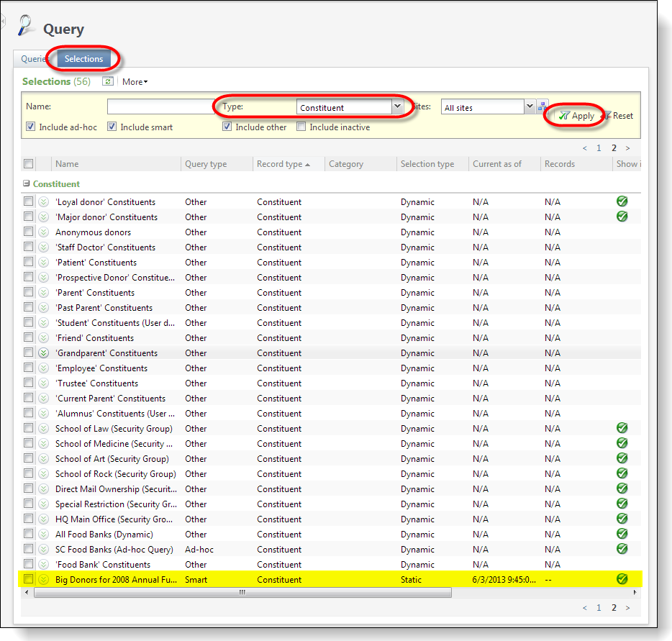This screenshot has height=641, width=672.
Task: Expand row arrow for 'Grandparent' Constituents
Action: tap(43, 353)
